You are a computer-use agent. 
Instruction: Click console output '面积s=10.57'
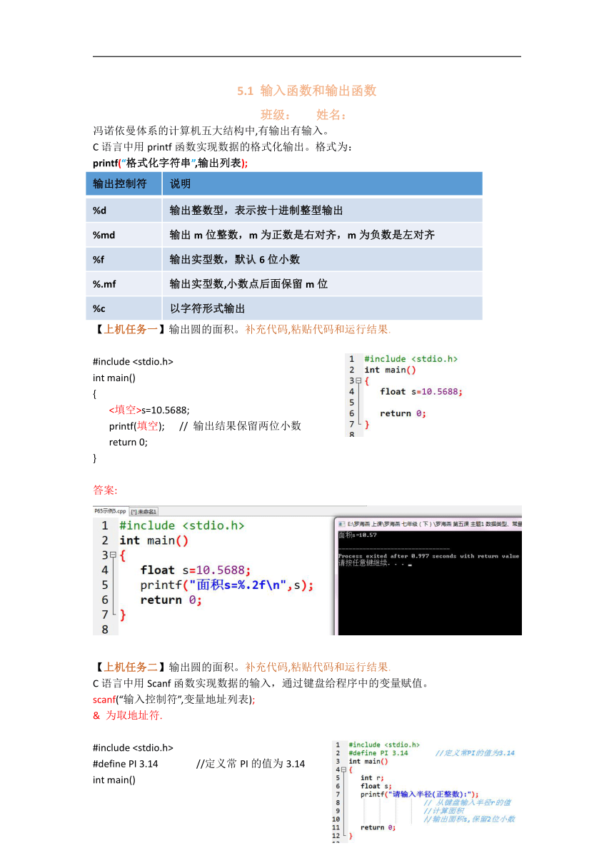(357, 535)
